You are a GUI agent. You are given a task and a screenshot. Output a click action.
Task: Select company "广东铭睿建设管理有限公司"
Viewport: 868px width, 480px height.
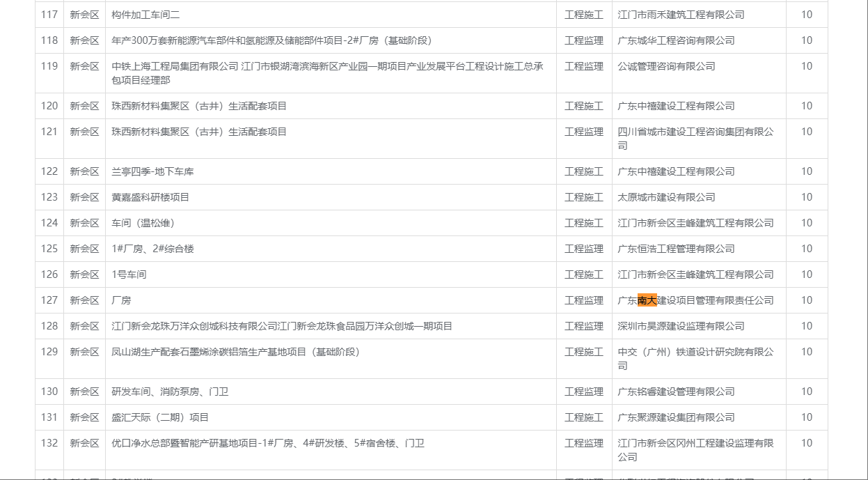click(x=676, y=392)
